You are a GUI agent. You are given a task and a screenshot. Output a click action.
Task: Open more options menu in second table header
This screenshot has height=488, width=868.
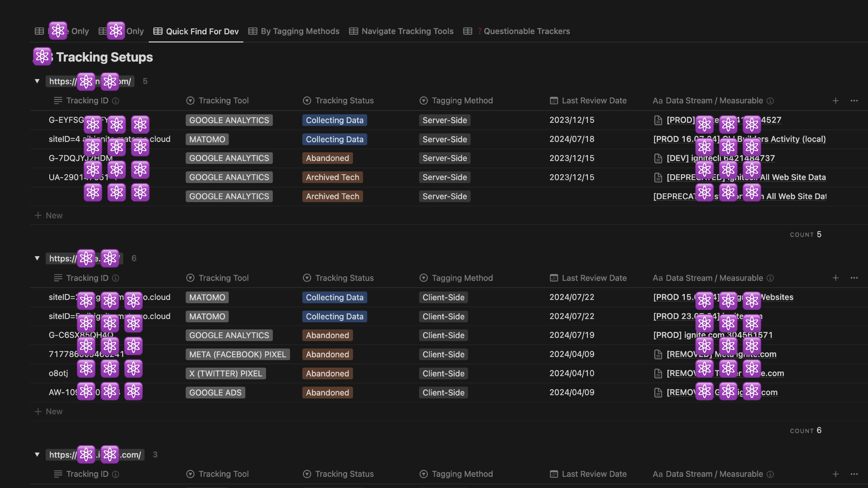[x=854, y=278]
